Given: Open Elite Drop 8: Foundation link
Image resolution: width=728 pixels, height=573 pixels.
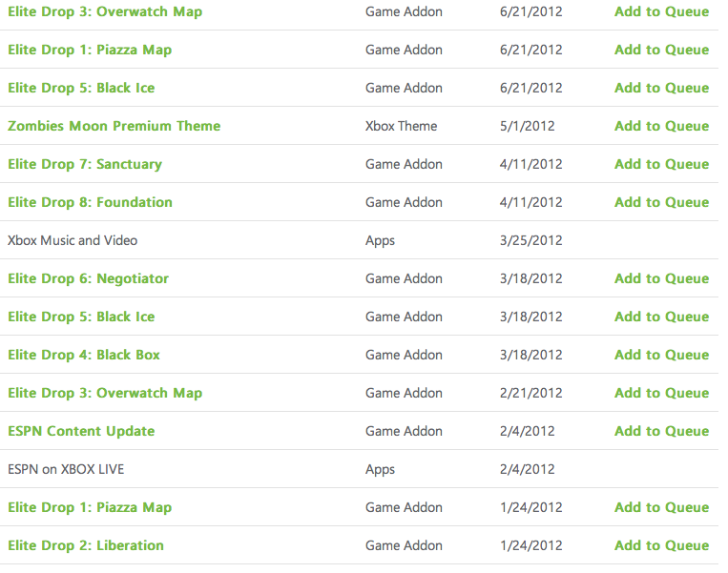Looking at the screenshot, I should [90, 203].
